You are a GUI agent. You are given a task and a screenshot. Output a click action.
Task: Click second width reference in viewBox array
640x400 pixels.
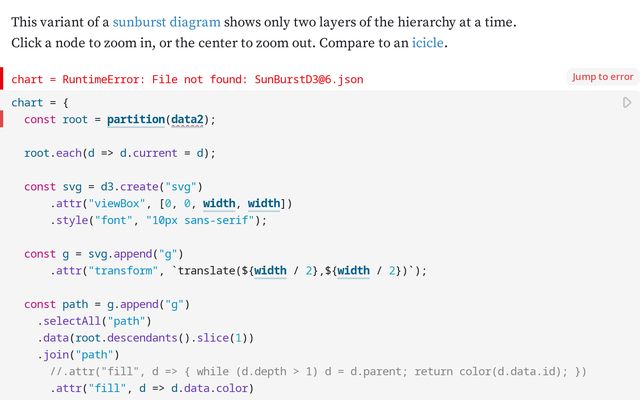[x=264, y=203]
